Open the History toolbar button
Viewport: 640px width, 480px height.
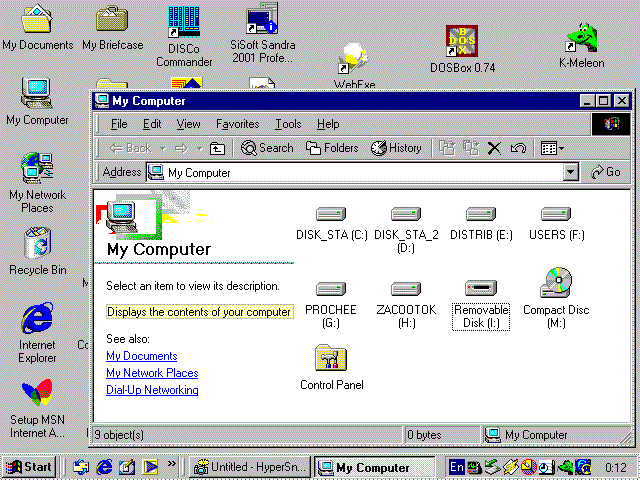pos(396,148)
